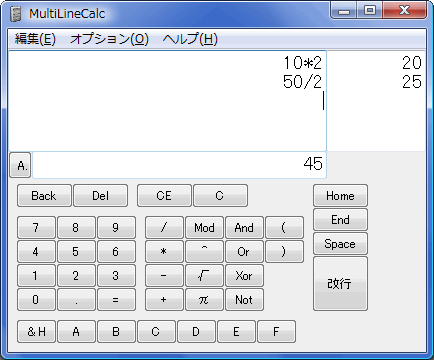This screenshot has height=360, width=434.
Task: Click the hex digit A key
Action: [76, 332]
